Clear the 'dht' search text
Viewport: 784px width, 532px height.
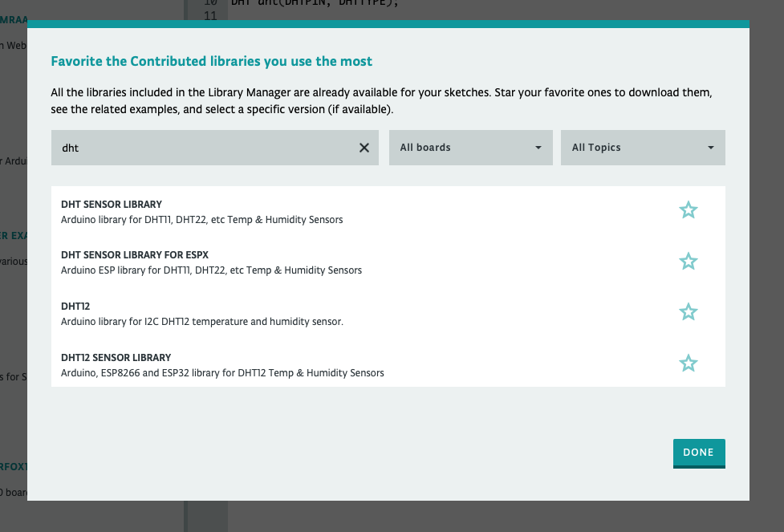pos(364,148)
